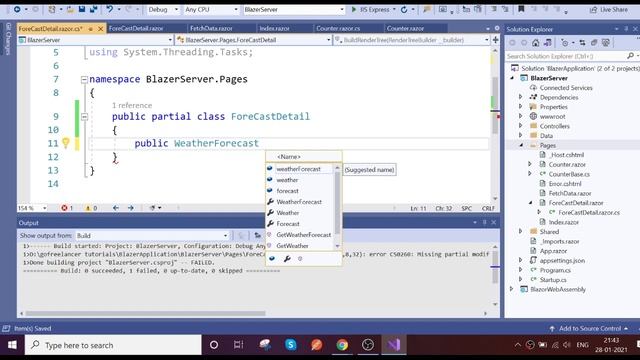Open the Any CPU platform dropdown

[x=211, y=9]
